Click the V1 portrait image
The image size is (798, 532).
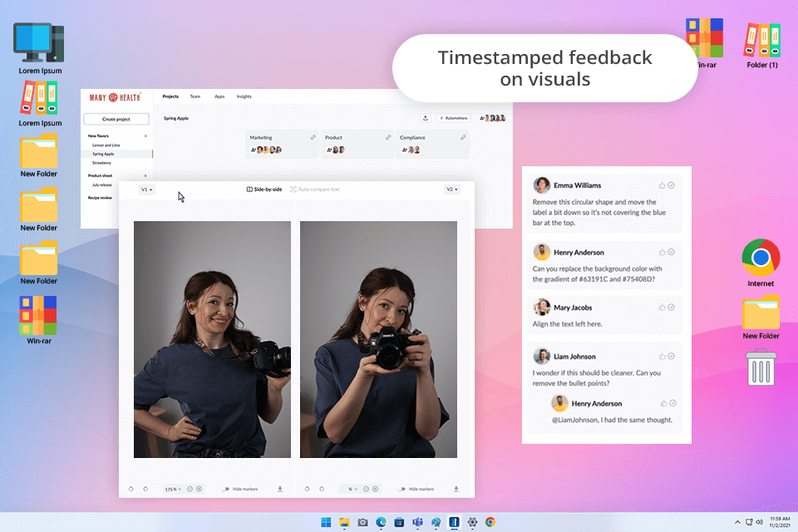tap(212, 339)
